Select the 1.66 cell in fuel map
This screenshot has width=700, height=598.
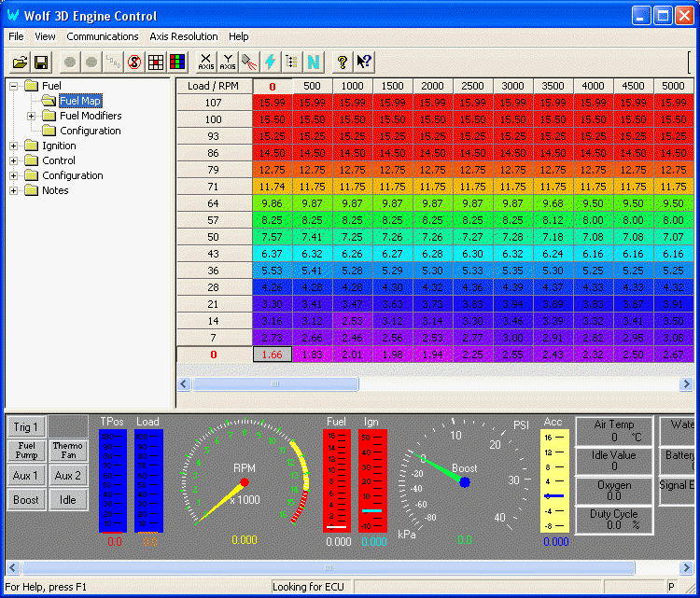(273, 355)
